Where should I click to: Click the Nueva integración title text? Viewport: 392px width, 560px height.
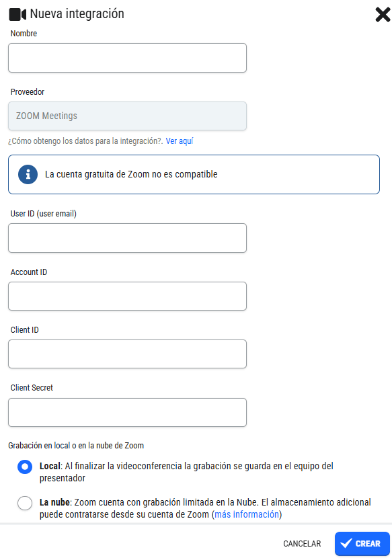(77, 14)
